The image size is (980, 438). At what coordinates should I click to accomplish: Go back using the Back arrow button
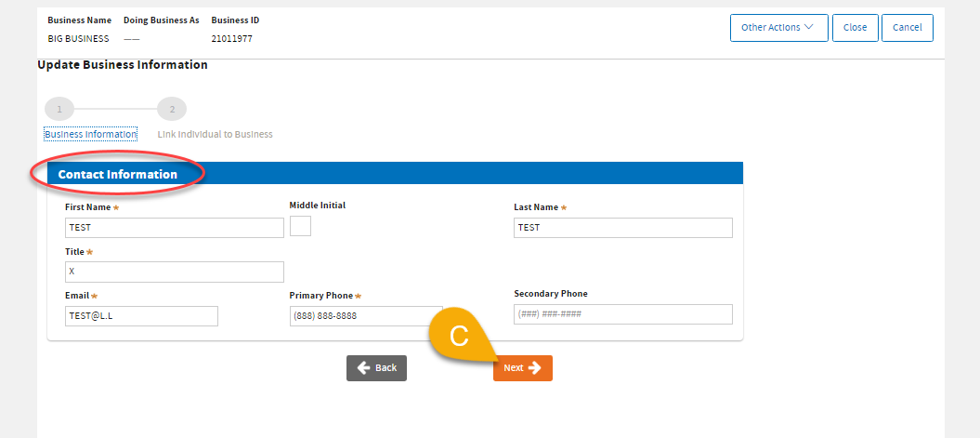(376, 368)
